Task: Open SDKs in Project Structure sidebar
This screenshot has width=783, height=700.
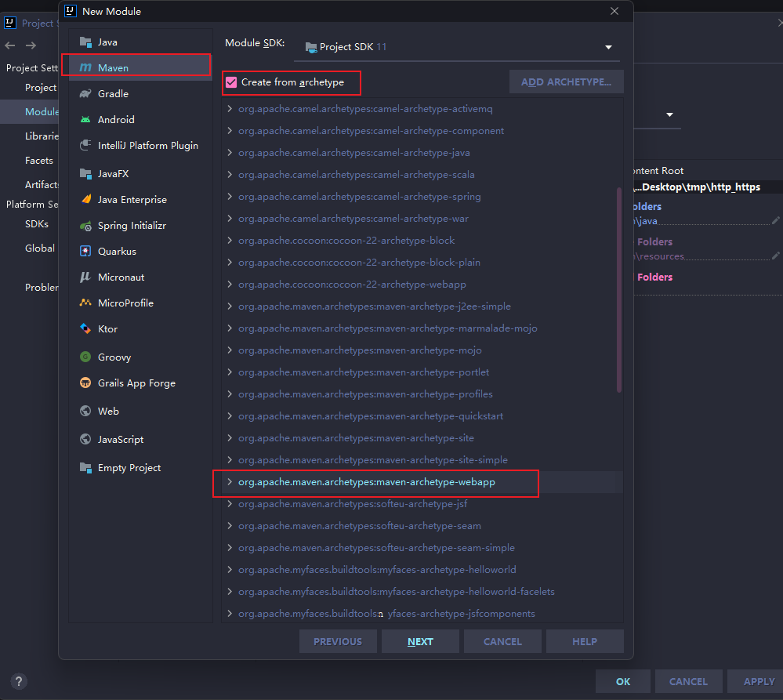Action: [37, 223]
